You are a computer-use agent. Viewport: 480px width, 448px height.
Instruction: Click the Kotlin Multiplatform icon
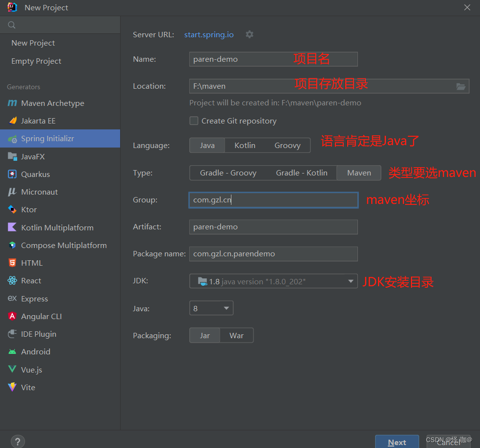click(12, 227)
